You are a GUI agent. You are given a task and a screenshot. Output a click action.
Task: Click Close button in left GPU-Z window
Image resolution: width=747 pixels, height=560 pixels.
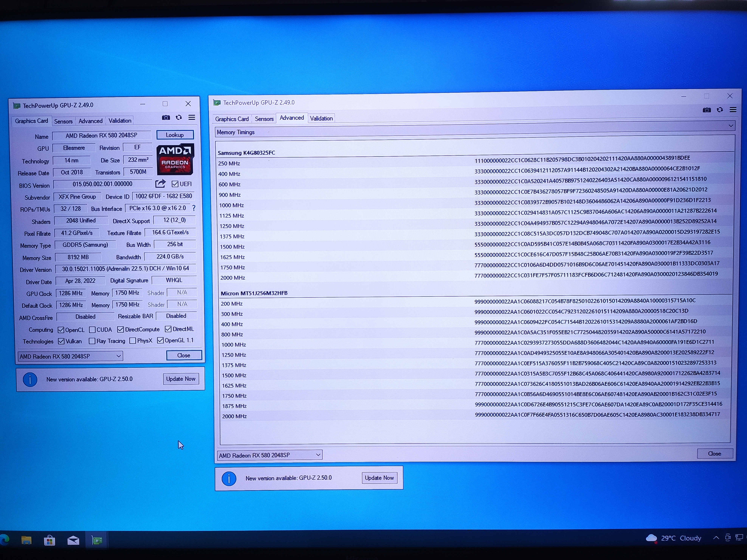[184, 355]
